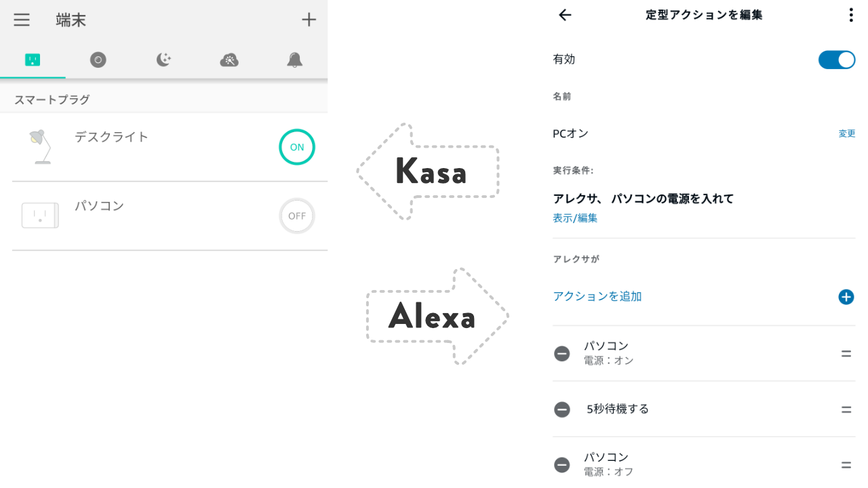This screenshot has height=488, width=868.
Task: Switch to the moon scenes tab
Action: [163, 60]
